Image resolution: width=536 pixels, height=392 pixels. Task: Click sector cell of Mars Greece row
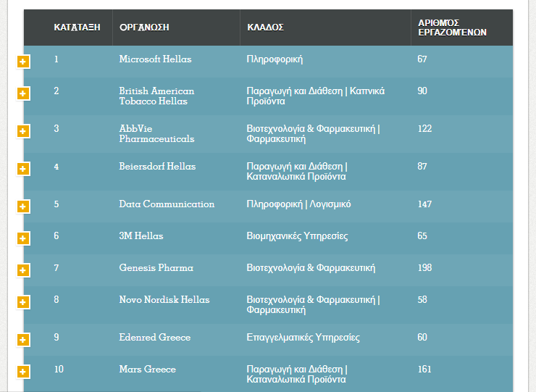click(x=297, y=374)
